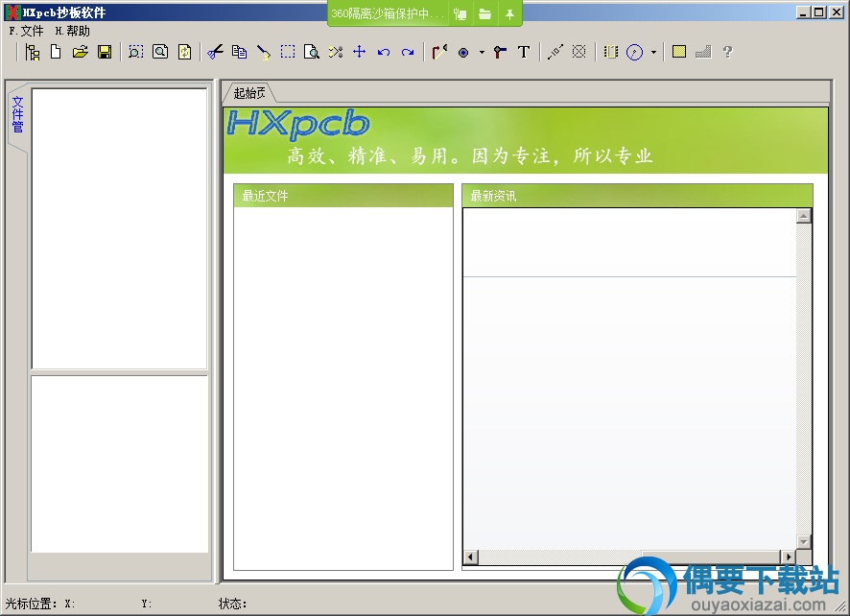Minimize the HXpcb window

[805, 12]
